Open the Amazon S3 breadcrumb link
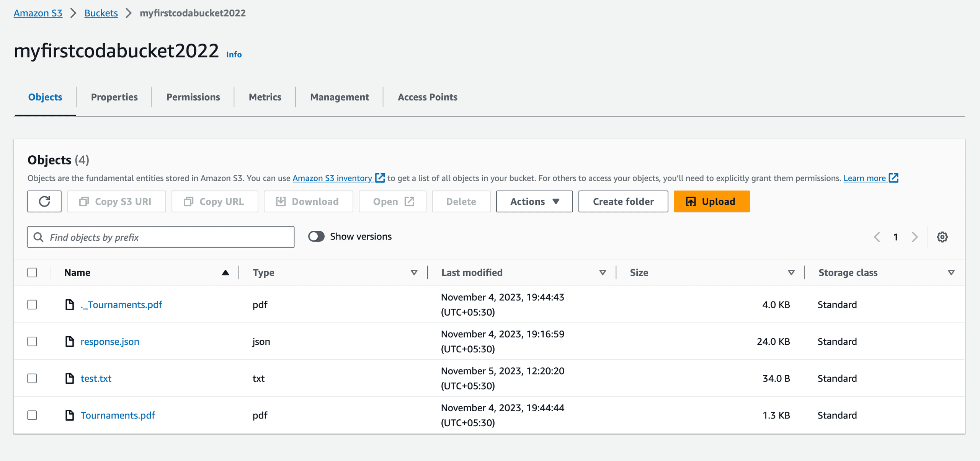980x461 pixels. (x=38, y=13)
